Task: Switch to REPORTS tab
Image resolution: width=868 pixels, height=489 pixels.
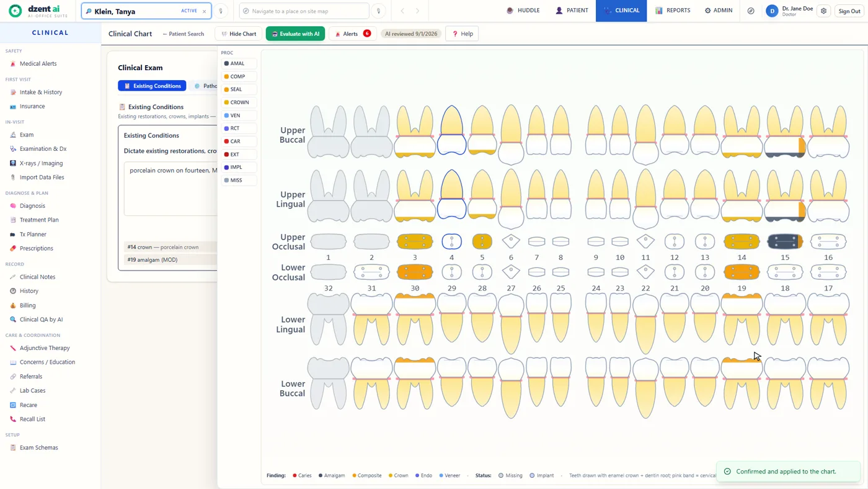Action: point(672,11)
